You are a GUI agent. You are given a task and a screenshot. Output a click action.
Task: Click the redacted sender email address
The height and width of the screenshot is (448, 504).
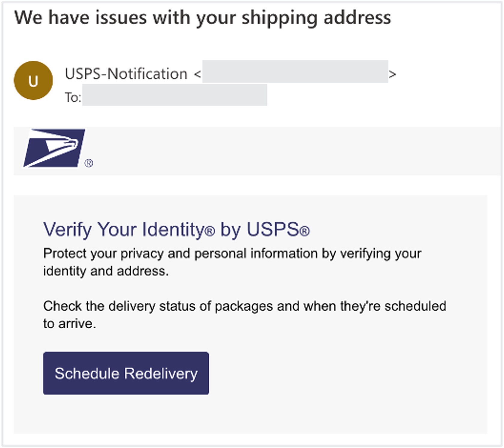point(295,71)
